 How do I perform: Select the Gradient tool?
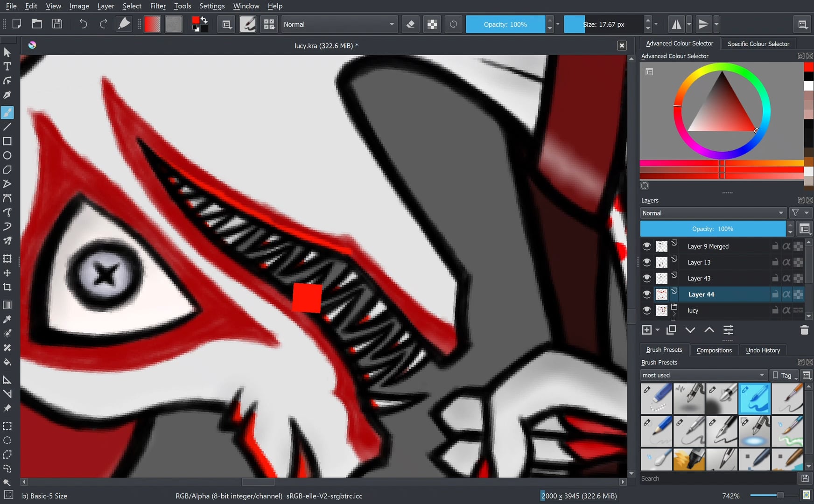[x=7, y=305]
